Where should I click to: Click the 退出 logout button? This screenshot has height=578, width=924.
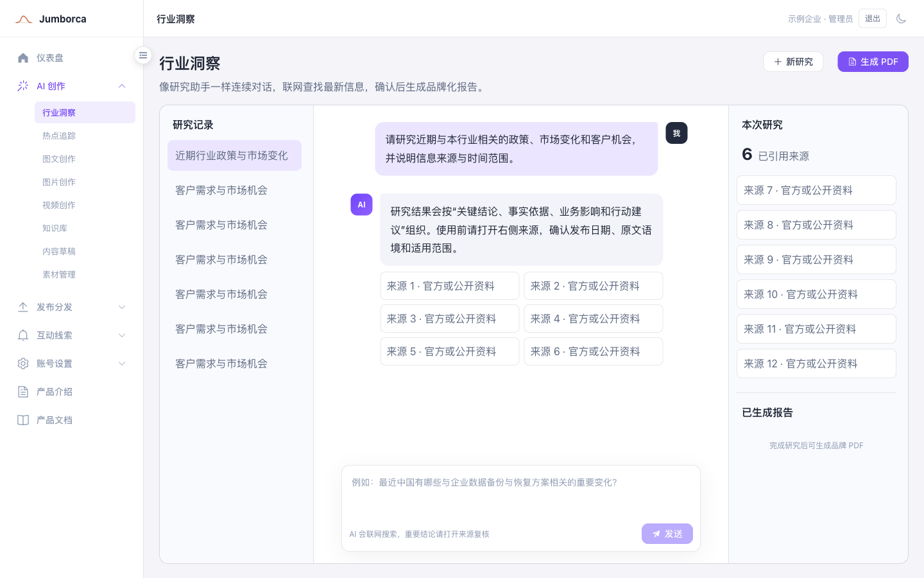(x=873, y=19)
